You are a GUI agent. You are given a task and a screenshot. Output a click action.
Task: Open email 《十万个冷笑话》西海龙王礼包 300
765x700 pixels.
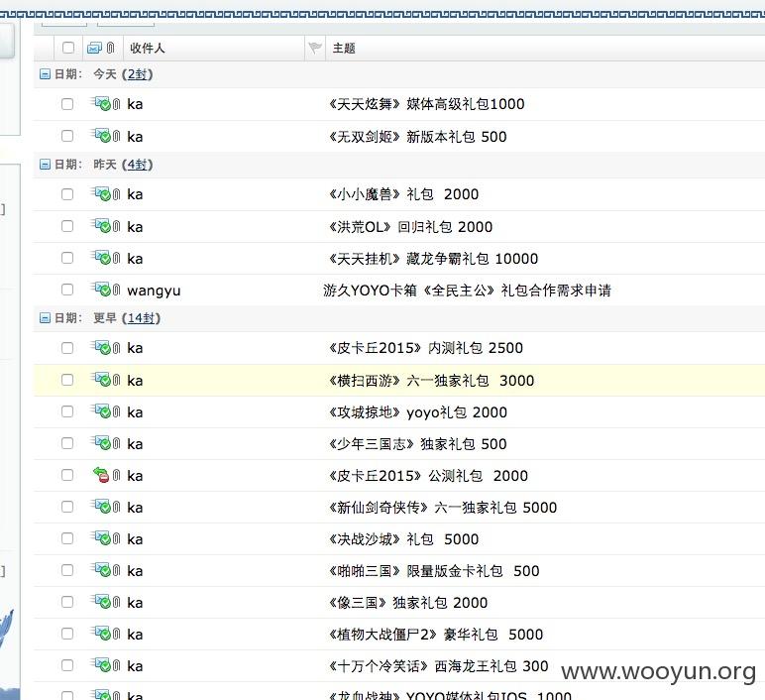pos(438,666)
